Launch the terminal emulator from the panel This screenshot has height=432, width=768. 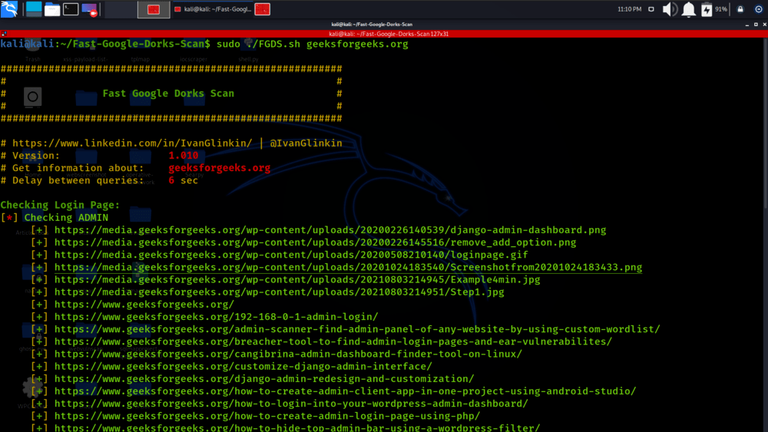(71, 9)
